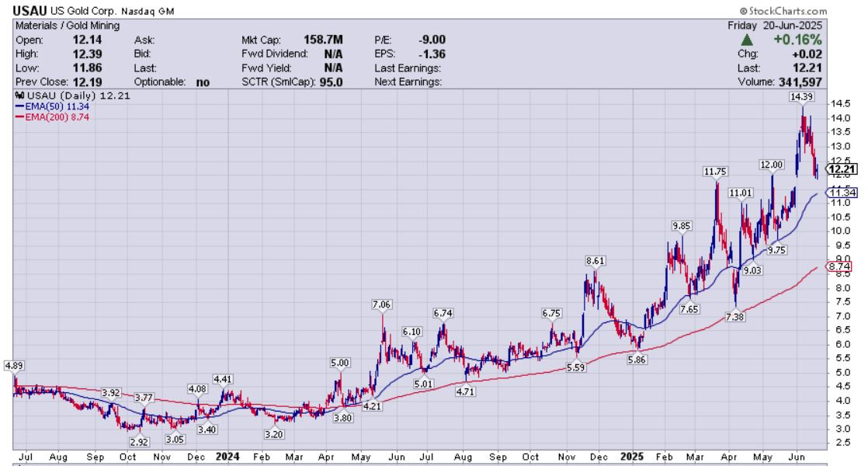Click the Volume value 341,597

[x=800, y=82]
